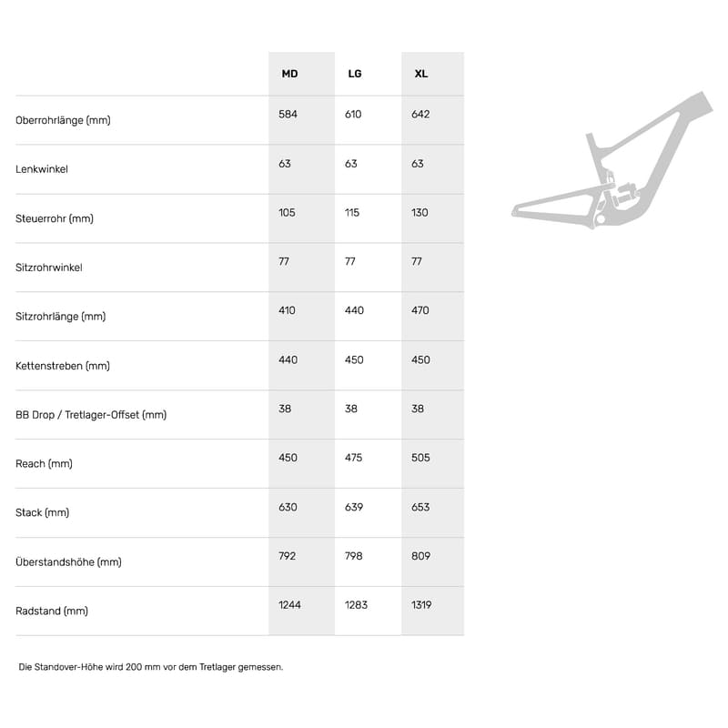Click the bike frame illustration
Image resolution: width=728 pixels, height=728 pixels.
pyautogui.click(x=612, y=164)
